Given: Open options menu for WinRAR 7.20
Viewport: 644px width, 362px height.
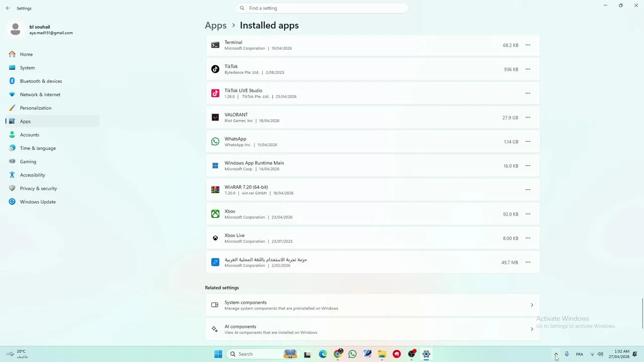Looking at the screenshot, I should (x=528, y=190).
